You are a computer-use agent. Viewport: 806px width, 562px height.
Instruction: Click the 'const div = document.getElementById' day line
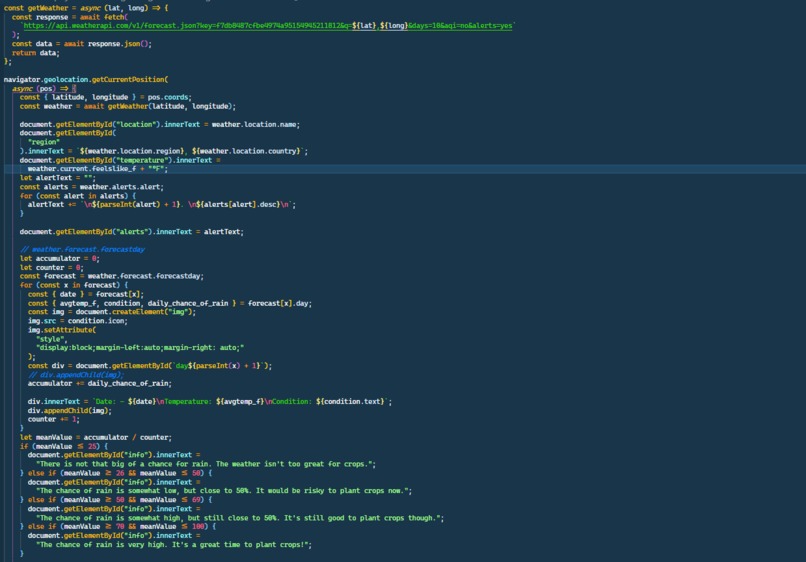click(x=150, y=366)
